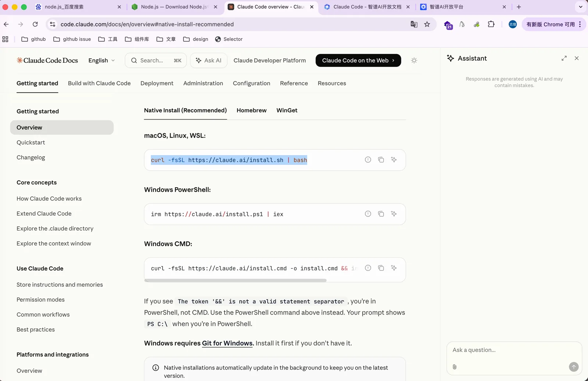Open the github issue bookmarks folder
Screen dimensions: 588x381
(x=72, y=39)
